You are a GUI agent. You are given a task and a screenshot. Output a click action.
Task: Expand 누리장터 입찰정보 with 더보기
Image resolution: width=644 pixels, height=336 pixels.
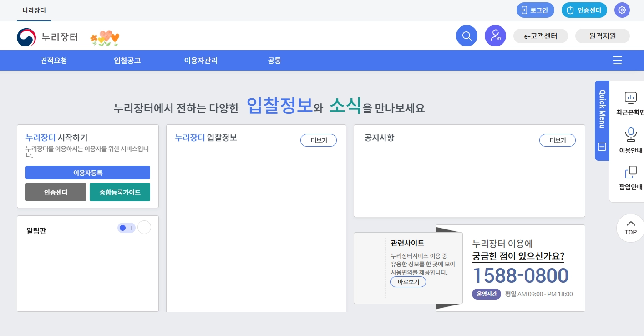click(x=318, y=140)
